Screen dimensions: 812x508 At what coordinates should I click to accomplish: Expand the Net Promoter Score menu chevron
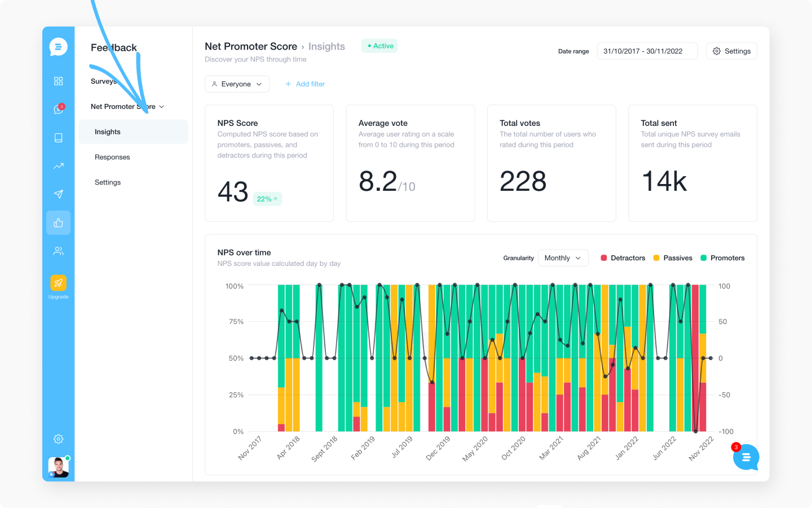tap(162, 107)
